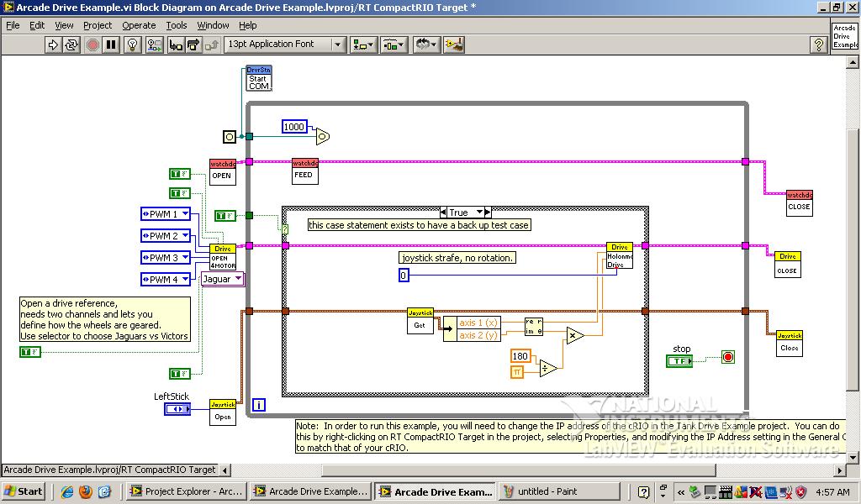Select the Joystick Open node

(x=222, y=412)
